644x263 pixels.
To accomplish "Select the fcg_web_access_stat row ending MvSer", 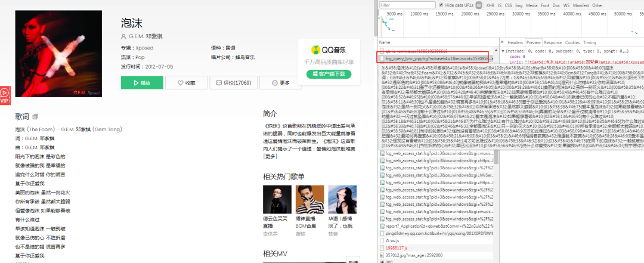I will pos(436,174).
